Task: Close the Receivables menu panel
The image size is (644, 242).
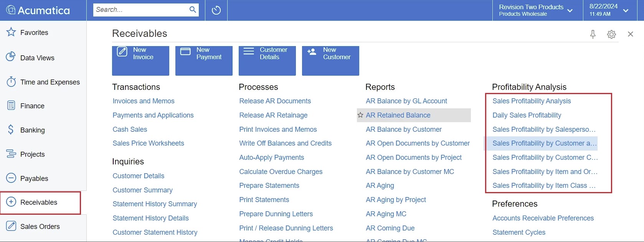Action: 630,34
